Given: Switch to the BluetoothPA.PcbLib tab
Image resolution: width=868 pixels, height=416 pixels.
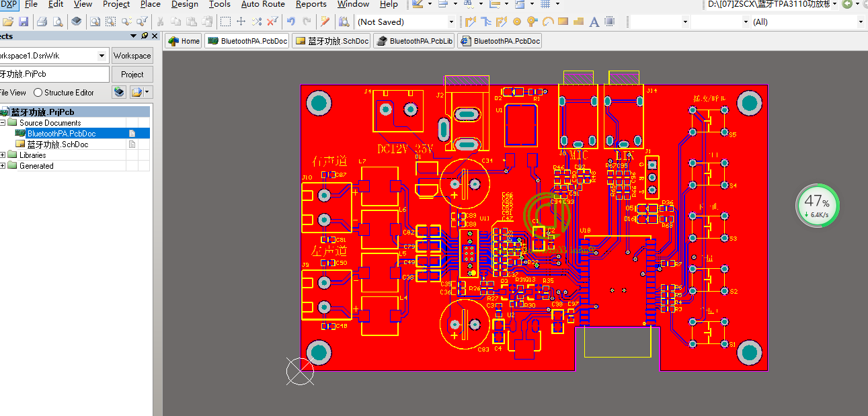Looking at the screenshot, I should 414,41.
